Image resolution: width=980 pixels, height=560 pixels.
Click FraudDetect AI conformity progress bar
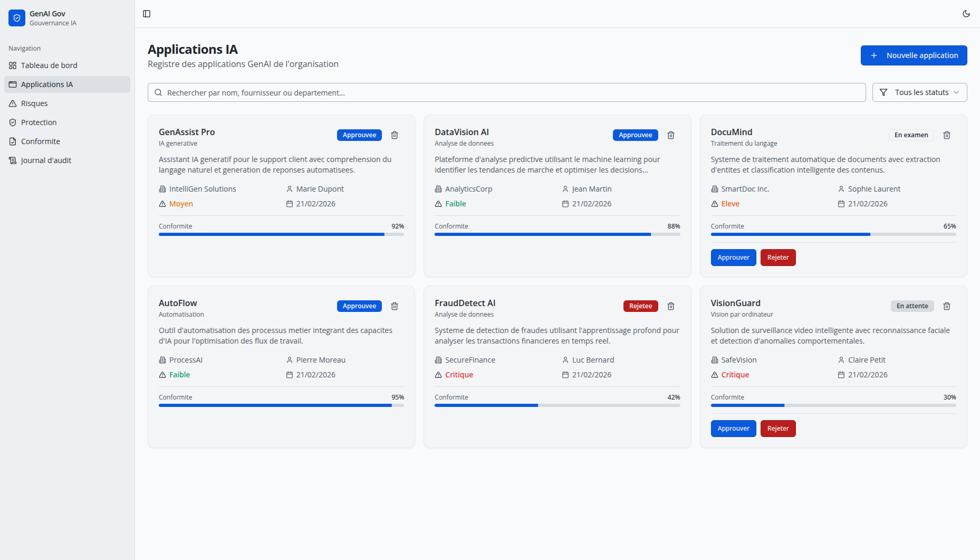click(x=557, y=405)
